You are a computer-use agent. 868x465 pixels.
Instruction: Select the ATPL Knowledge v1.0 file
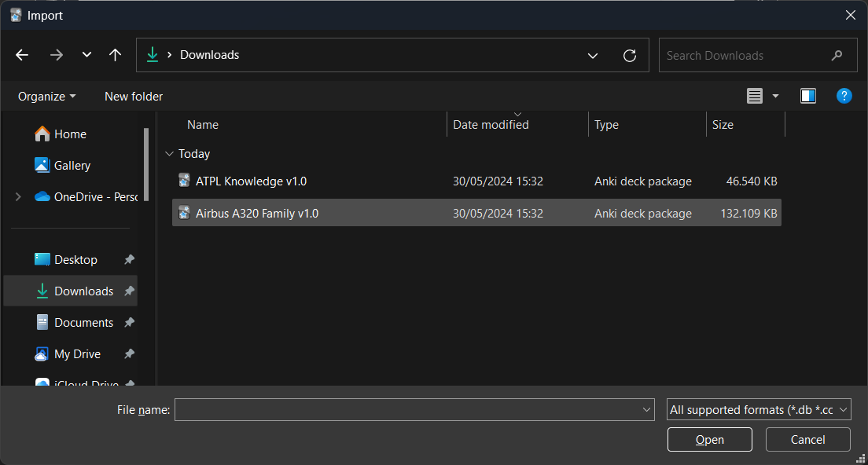[x=476, y=181]
